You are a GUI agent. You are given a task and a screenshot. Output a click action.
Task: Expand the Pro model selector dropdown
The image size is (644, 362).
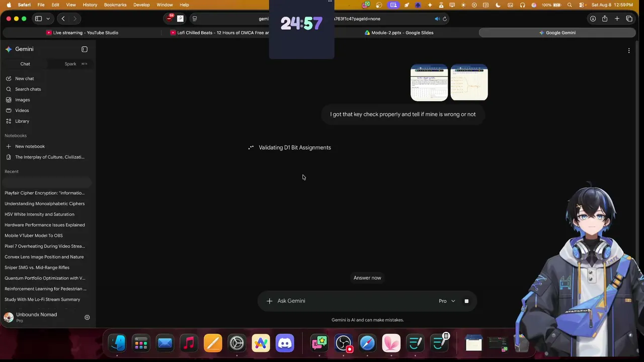tap(447, 301)
